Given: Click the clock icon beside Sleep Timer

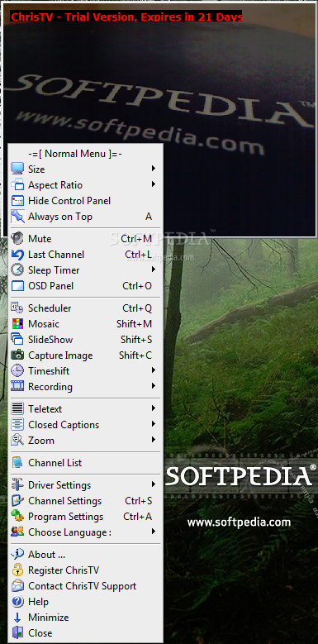Looking at the screenshot, I should click(x=17, y=270).
